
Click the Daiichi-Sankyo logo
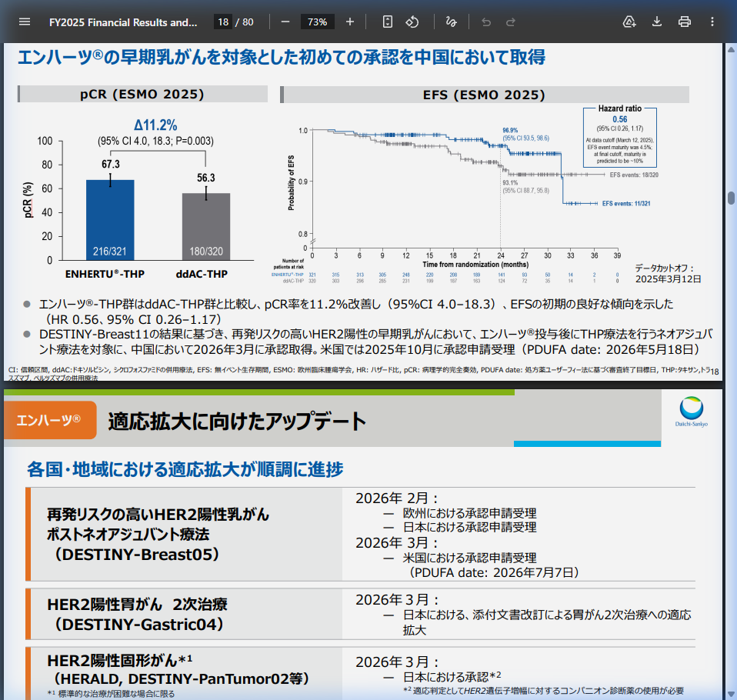(692, 412)
